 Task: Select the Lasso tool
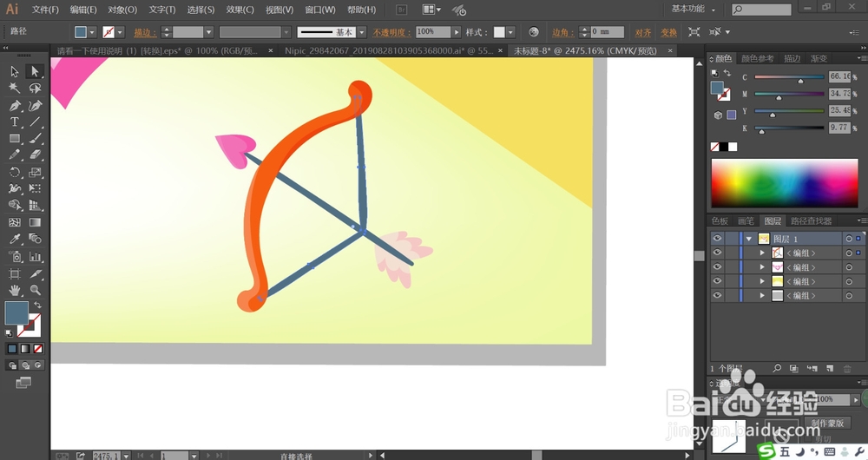(35, 88)
